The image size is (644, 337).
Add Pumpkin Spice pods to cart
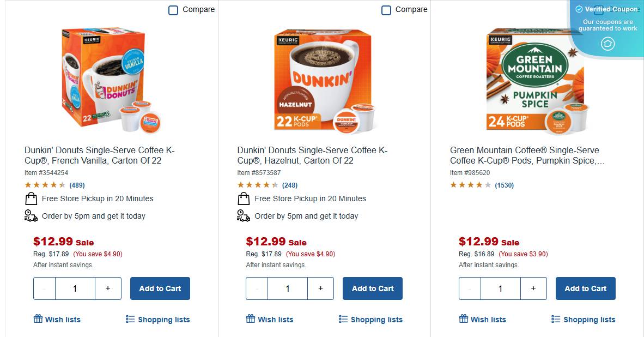tap(585, 288)
